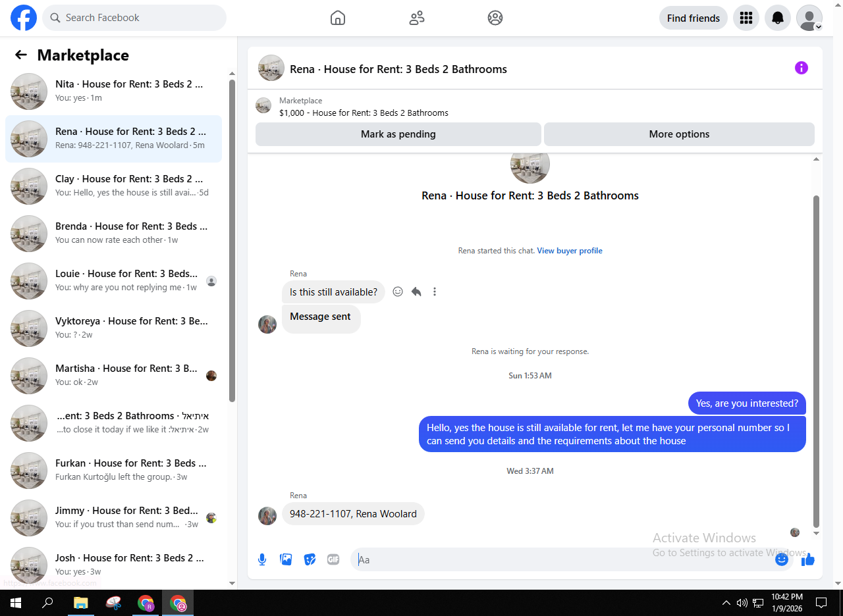Click Rena's avatar beside phone number message
Viewport: 843px width, 616px height.
[x=267, y=516]
